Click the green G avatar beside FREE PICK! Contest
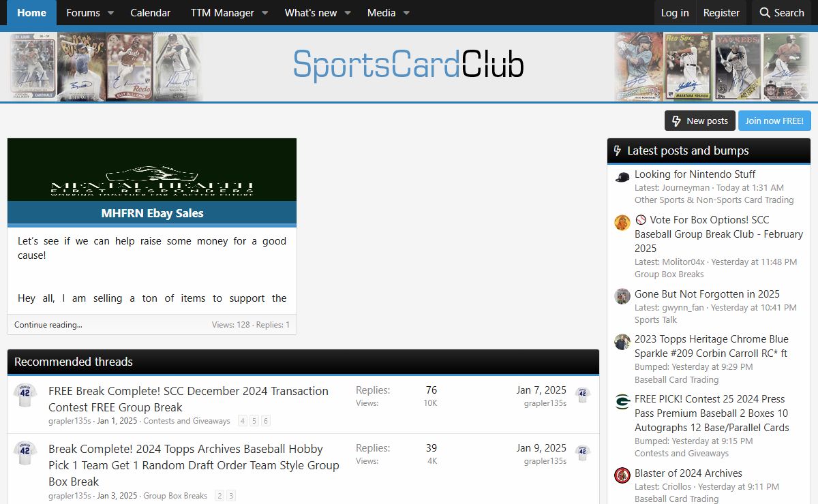 click(622, 402)
